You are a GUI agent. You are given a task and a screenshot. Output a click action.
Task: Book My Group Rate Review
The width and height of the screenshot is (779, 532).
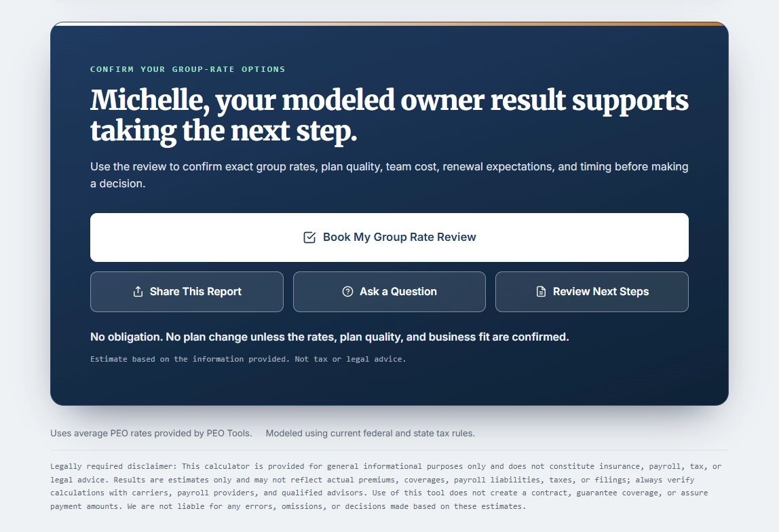pos(389,237)
